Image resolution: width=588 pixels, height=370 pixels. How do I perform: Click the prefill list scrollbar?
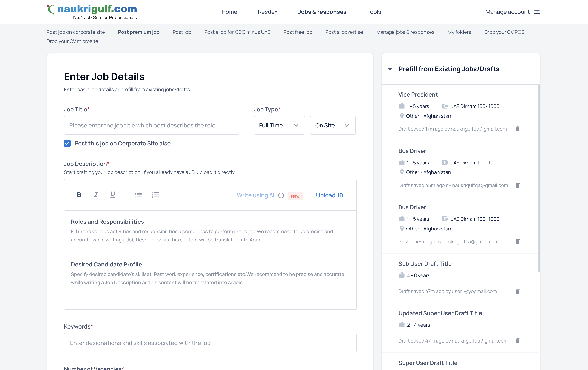point(539,178)
